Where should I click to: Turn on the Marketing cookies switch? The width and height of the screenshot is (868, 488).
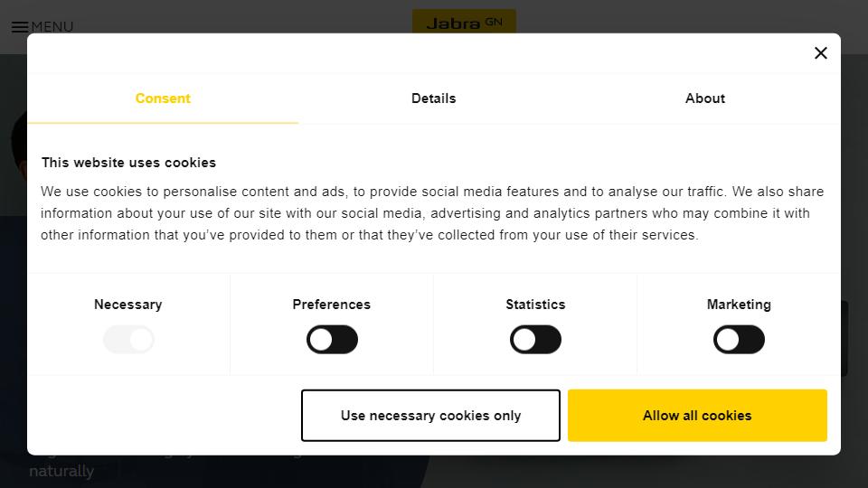tap(739, 339)
